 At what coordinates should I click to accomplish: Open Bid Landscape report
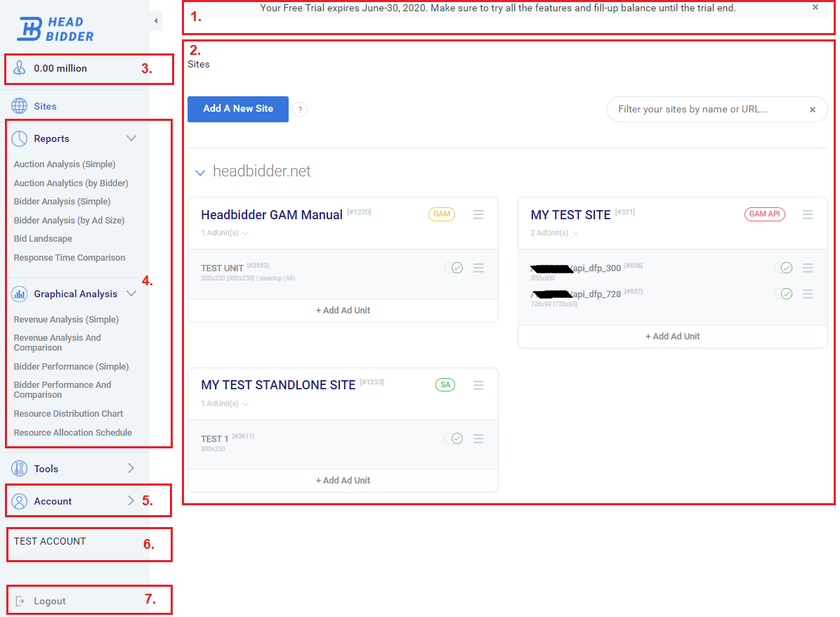coord(43,239)
